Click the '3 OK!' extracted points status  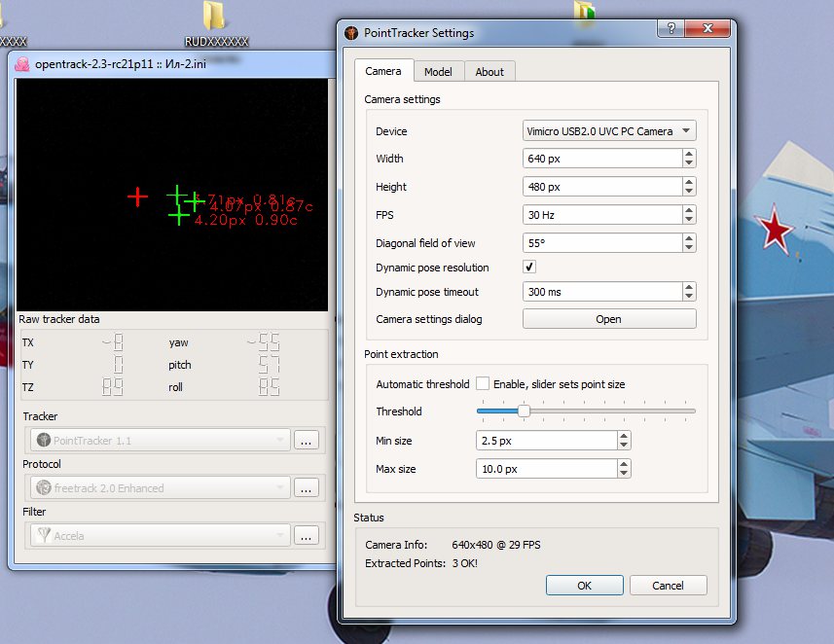(x=465, y=563)
